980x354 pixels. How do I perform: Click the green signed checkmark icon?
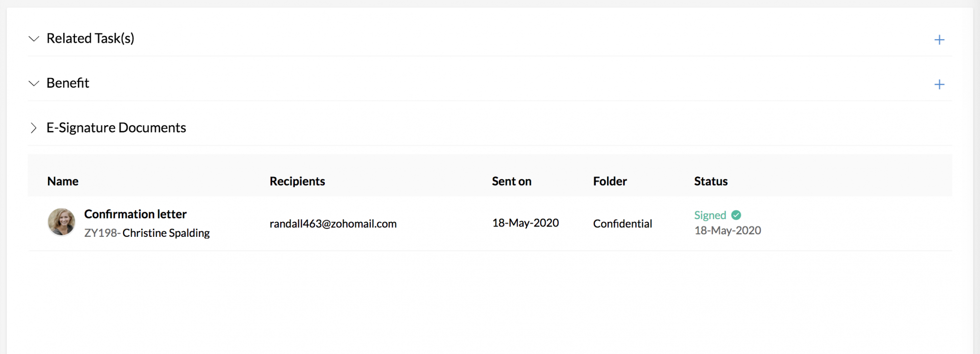coord(736,215)
